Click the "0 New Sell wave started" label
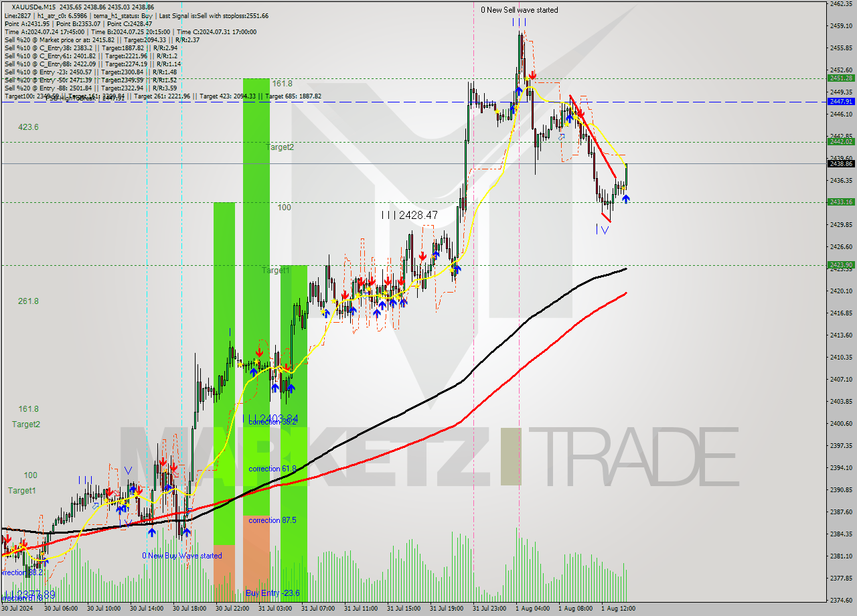857x616 pixels. click(x=519, y=10)
